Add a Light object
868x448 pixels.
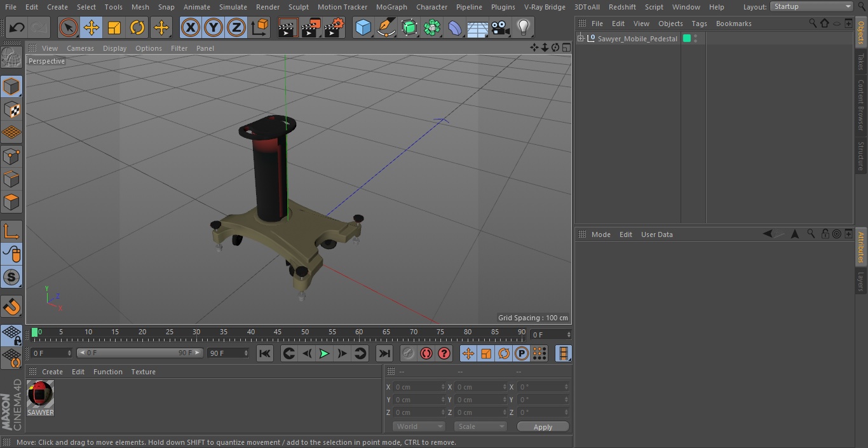(523, 27)
